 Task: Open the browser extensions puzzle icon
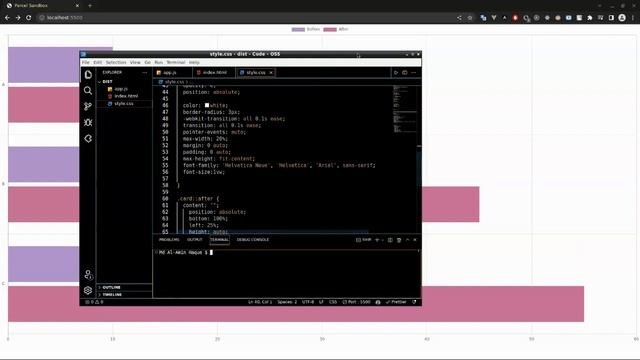[590, 18]
